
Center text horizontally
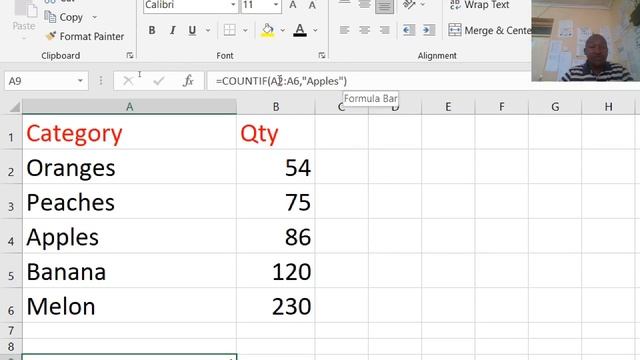point(364,30)
